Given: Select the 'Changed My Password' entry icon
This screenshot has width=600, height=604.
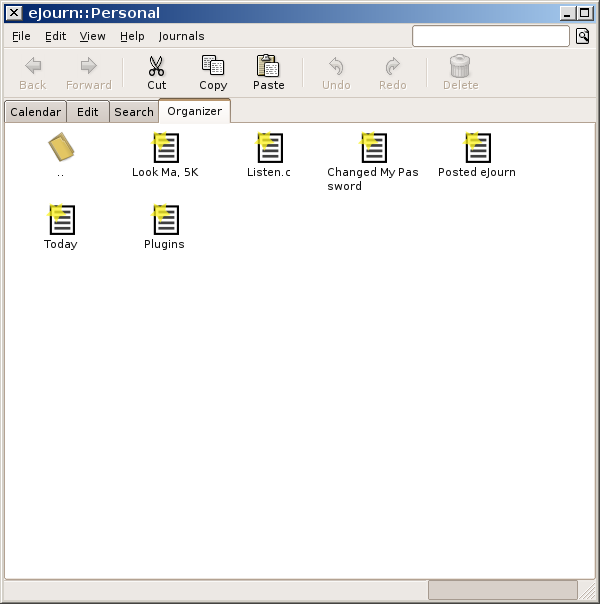Looking at the screenshot, I should click(x=373, y=148).
